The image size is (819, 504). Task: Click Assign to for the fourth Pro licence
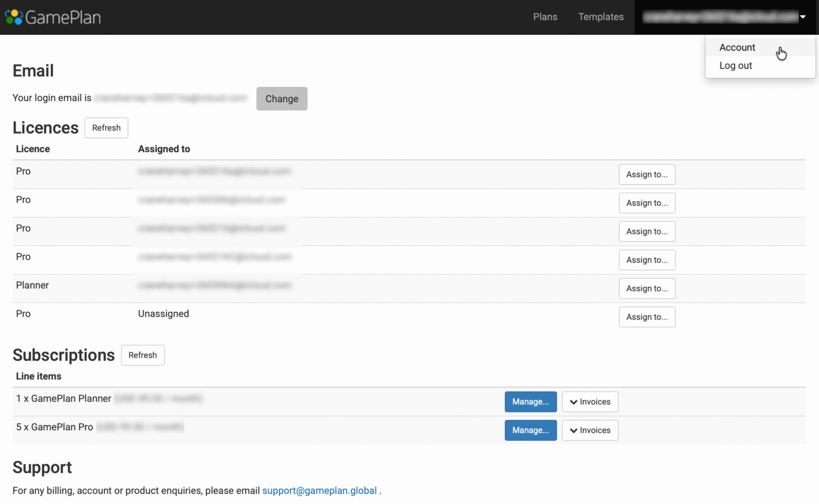coord(647,260)
